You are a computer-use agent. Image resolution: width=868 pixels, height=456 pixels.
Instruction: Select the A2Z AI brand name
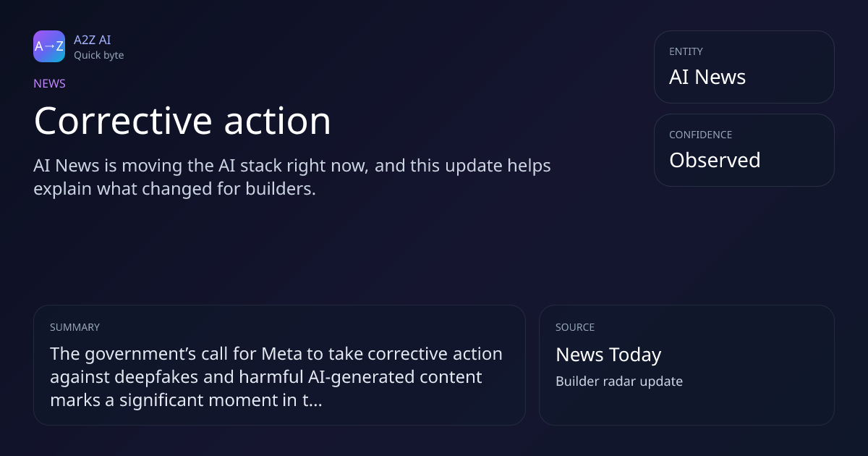coord(93,40)
